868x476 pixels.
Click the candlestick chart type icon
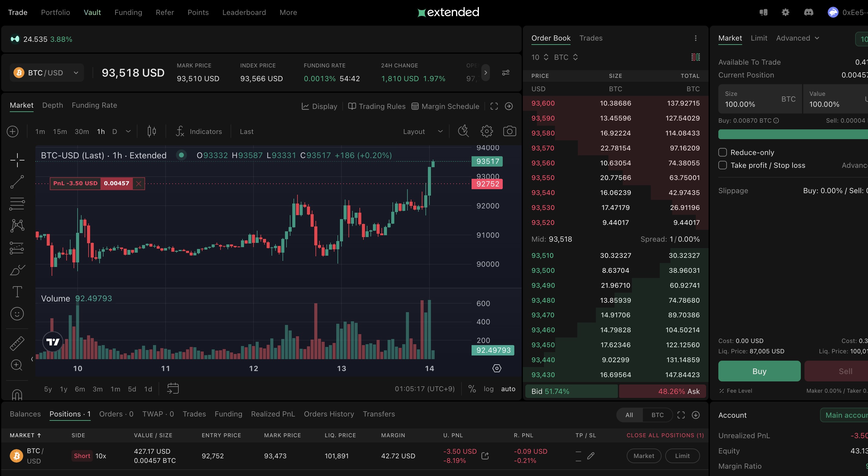tap(151, 131)
